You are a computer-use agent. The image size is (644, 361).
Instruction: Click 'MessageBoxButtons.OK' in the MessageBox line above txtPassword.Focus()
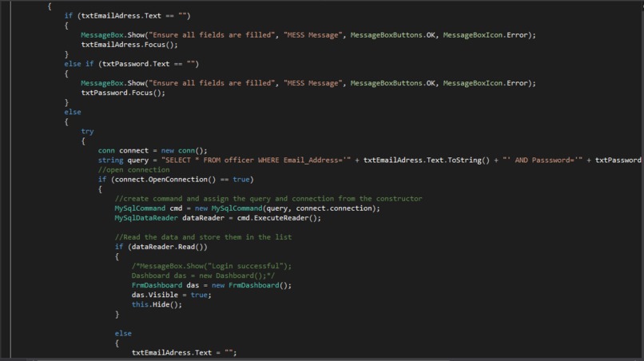click(392, 83)
